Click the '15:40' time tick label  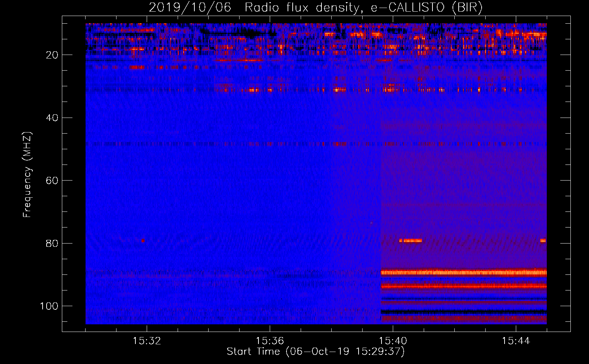[393, 341]
